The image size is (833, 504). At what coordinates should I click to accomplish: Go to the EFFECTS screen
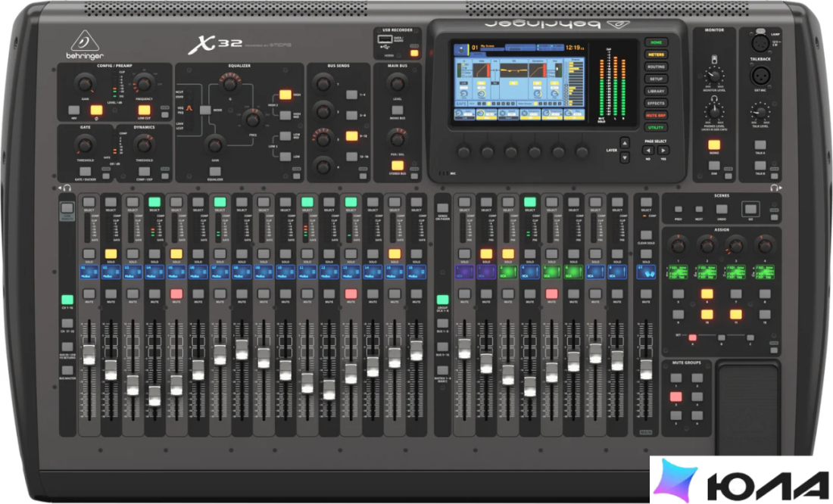click(x=656, y=103)
